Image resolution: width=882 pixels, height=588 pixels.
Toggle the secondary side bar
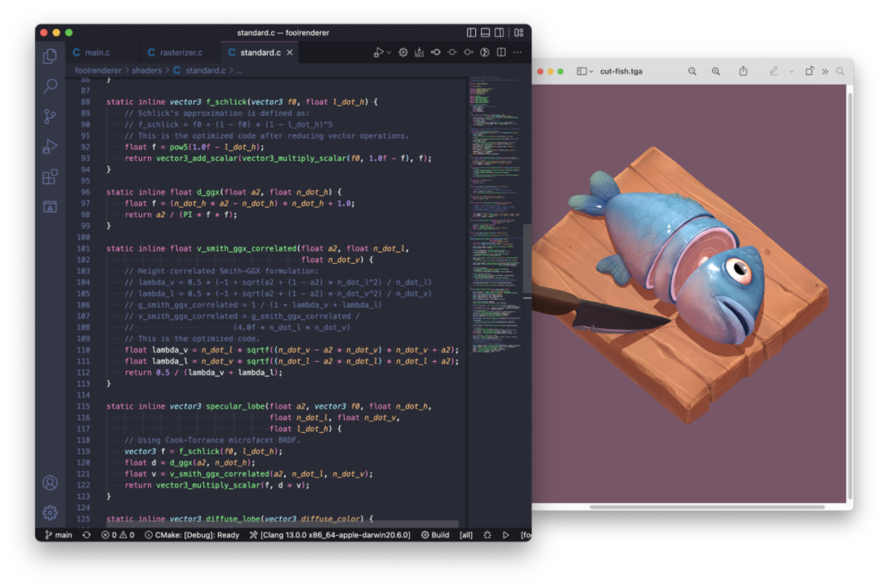(x=499, y=33)
